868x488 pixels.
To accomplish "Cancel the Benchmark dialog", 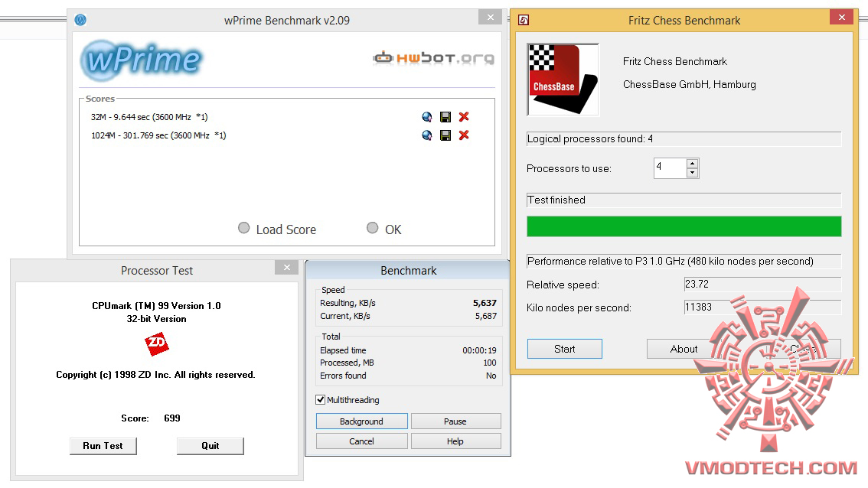I will click(x=361, y=441).
